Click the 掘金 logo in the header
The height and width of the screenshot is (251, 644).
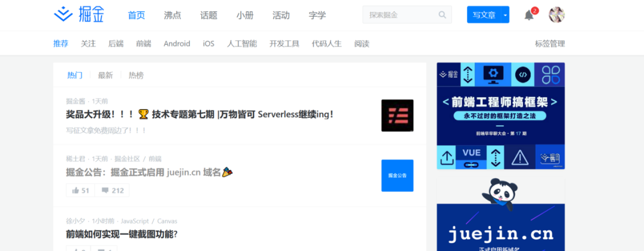tap(79, 14)
